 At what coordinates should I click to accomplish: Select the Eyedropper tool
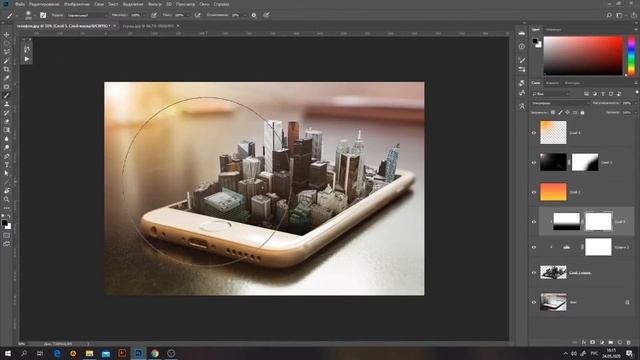tap(7, 78)
